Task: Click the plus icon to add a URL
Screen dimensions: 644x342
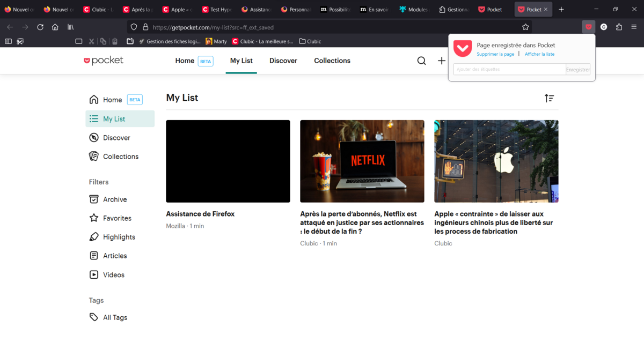Action: 442,61
